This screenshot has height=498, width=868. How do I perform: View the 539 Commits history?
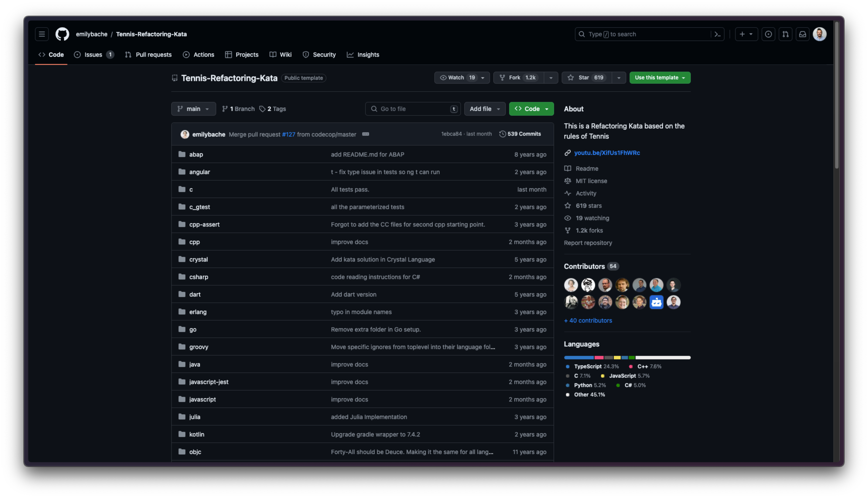tap(520, 134)
